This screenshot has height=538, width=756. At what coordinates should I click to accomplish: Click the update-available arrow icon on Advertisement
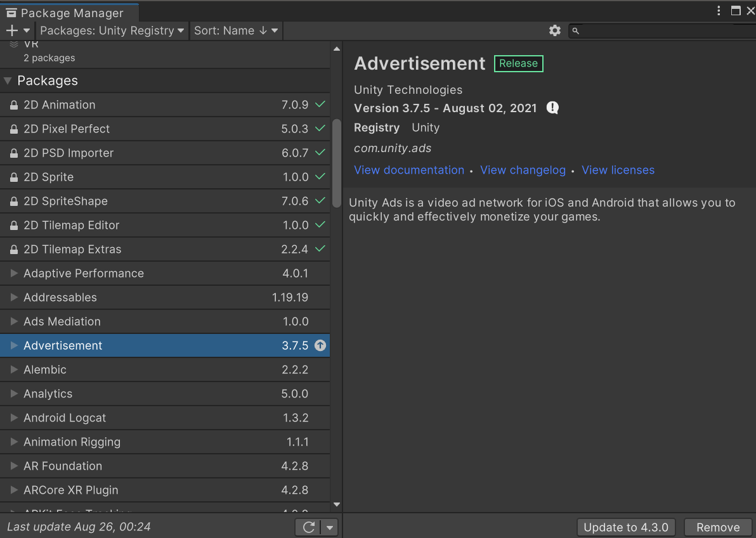tap(320, 345)
